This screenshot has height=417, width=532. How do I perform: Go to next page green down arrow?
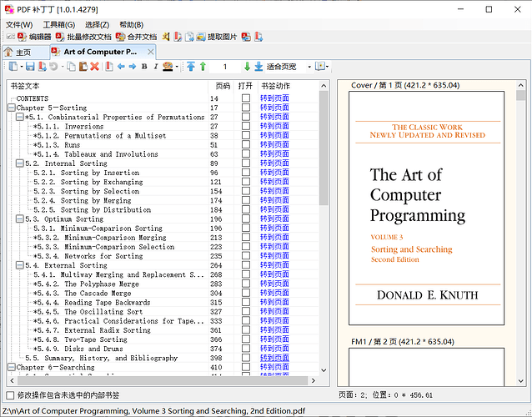tap(247, 67)
